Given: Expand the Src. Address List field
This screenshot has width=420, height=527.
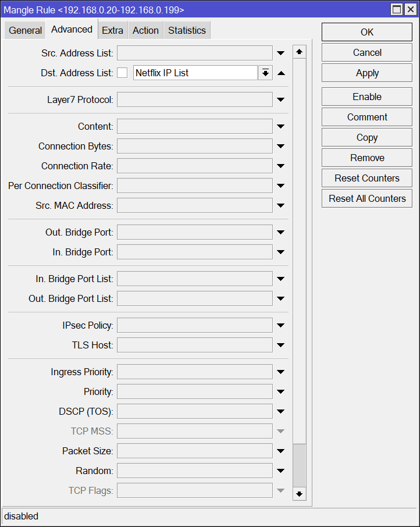Looking at the screenshot, I should pos(281,53).
